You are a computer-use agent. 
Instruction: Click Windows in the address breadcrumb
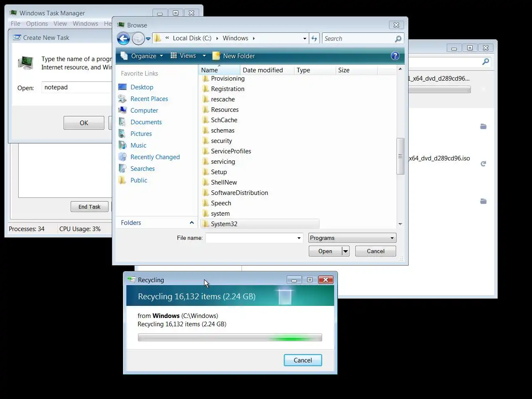click(235, 38)
